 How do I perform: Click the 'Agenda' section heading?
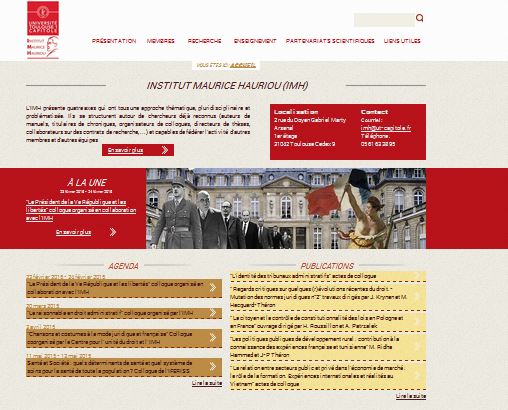123,266
